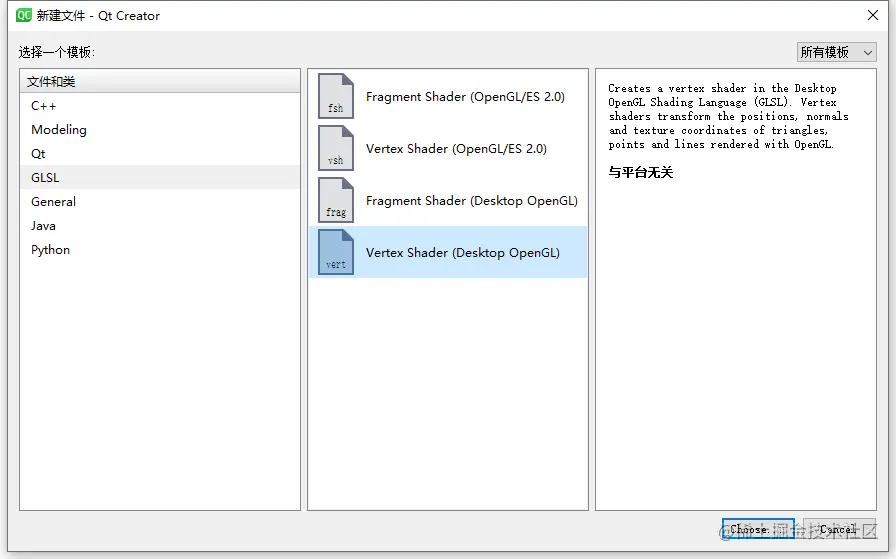Select the Qt category
Screen dimensions: 896x559
(x=159, y=154)
